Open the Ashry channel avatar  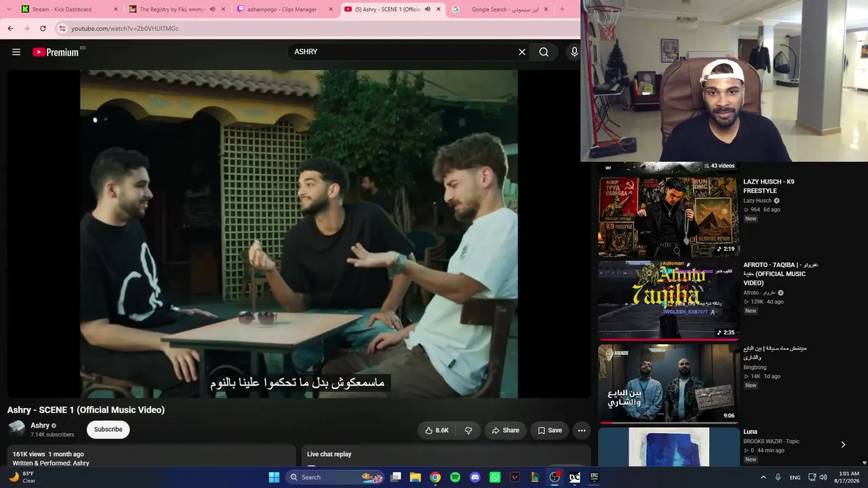(16, 429)
